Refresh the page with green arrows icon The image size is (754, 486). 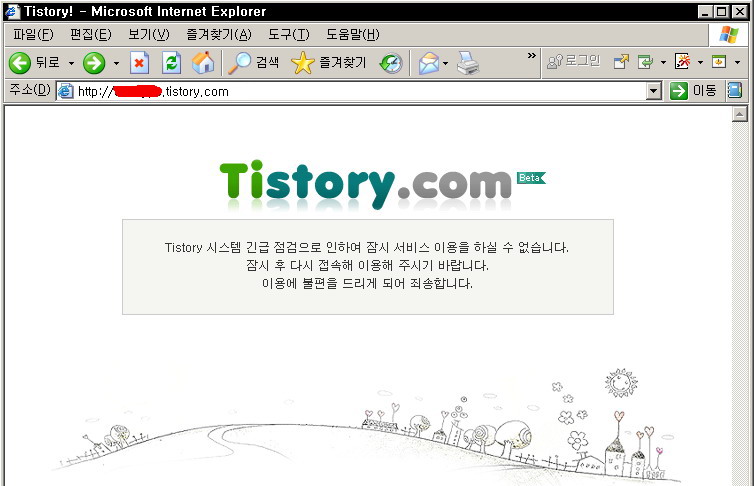pos(171,62)
